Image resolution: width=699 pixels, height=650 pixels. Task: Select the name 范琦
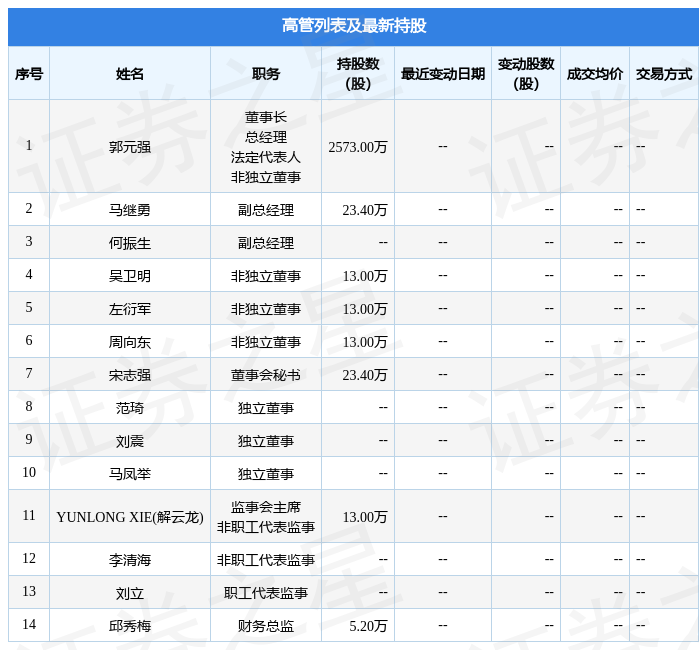[x=130, y=408]
